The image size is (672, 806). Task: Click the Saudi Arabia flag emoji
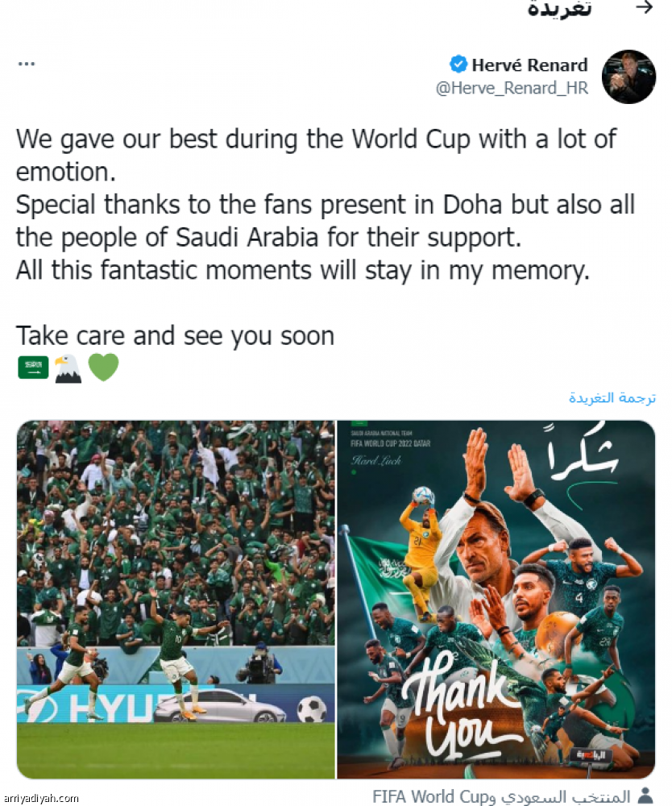(33, 368)
